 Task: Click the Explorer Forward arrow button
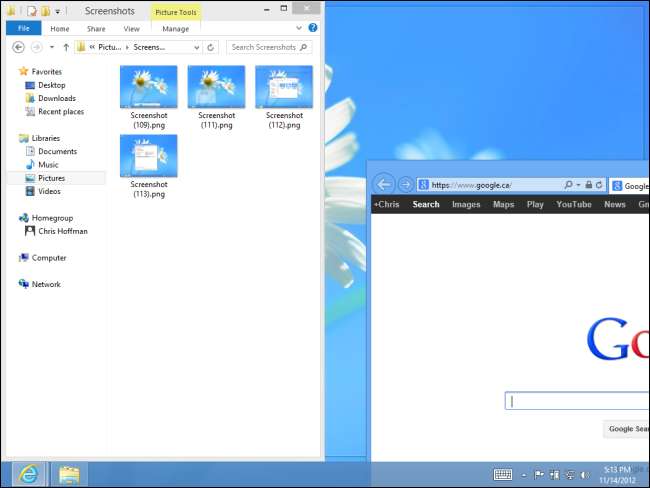coord(36,47)
